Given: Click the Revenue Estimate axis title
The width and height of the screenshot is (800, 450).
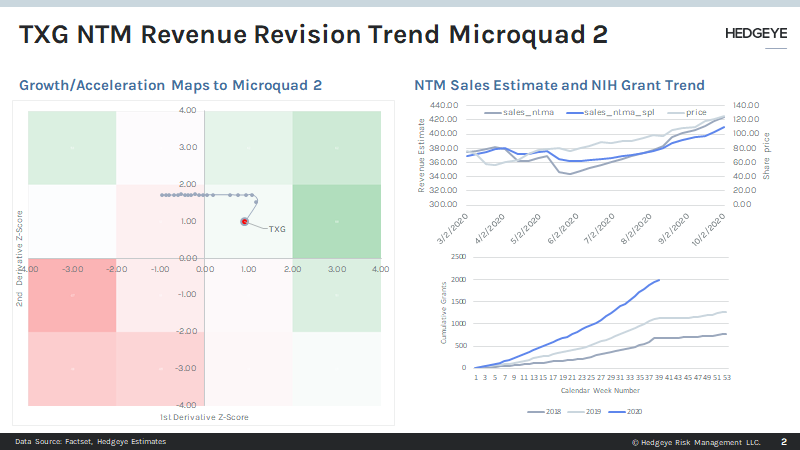Looking at the screenshot, I should click(421, 156).
